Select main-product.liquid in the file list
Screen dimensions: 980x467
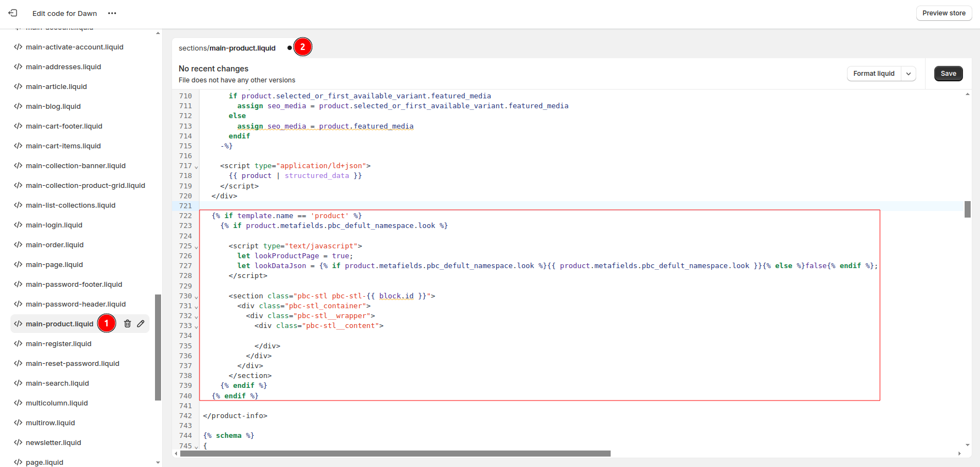point(59,324)
